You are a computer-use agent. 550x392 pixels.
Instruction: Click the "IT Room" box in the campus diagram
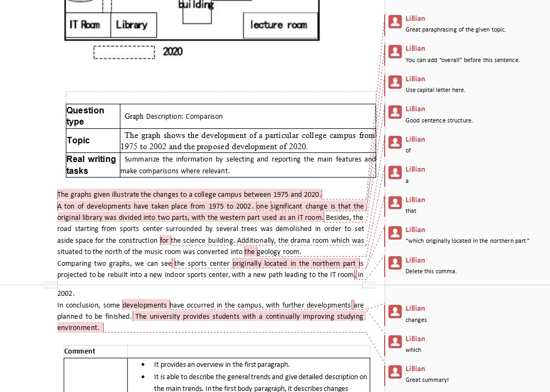click(88, 25)
